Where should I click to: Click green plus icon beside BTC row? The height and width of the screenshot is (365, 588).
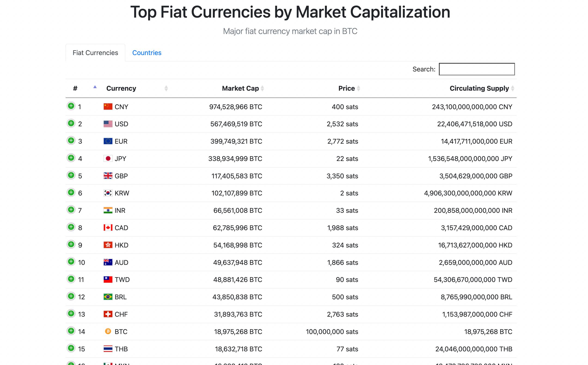pos(71,331)
